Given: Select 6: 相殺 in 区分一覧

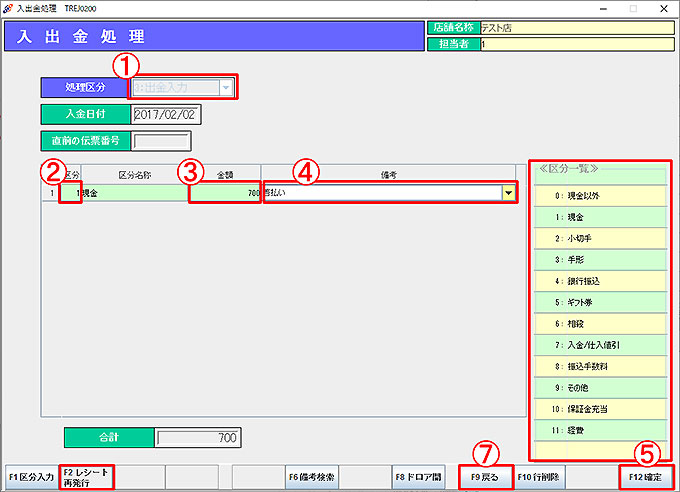Looking at the screenshot, I should point(600,324).
